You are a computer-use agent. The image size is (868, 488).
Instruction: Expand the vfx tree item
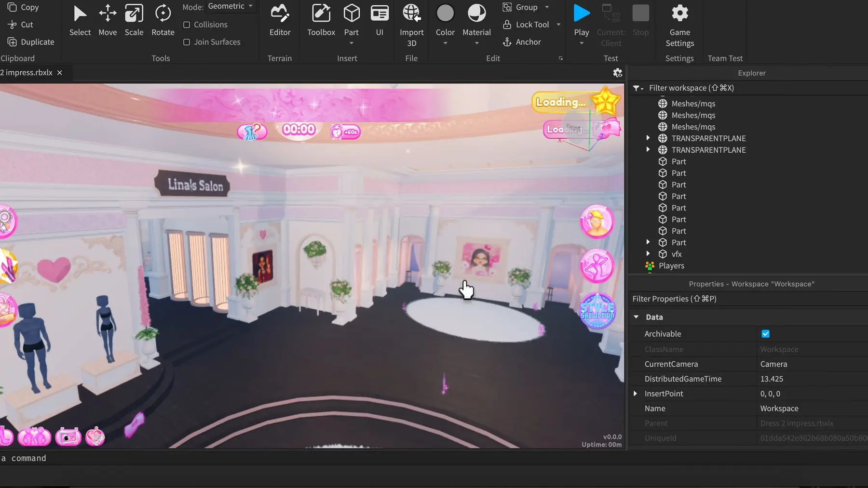pyautogui.click(x=648, y=254)
